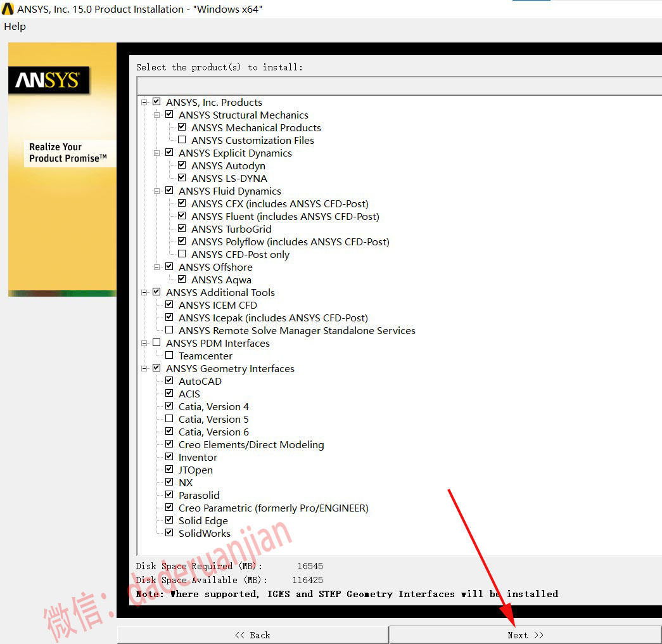Select Inventor label text
Image resolution: width=662 pixels, height=644 pixels.
click(x=198, y=457)
